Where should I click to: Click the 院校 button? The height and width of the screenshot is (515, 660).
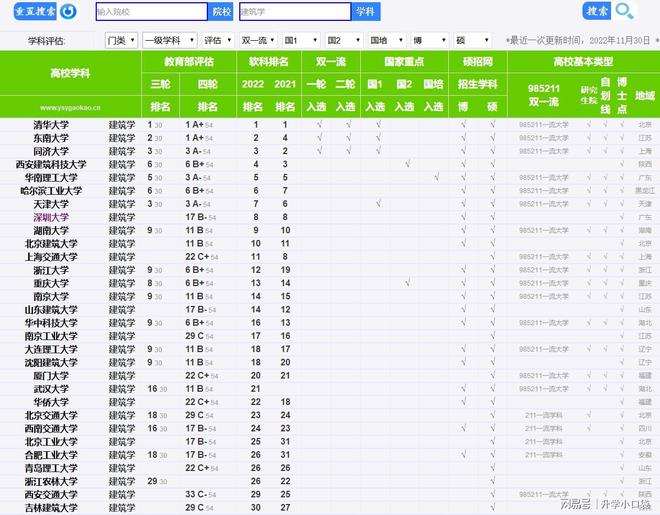[x=222, y=11]
